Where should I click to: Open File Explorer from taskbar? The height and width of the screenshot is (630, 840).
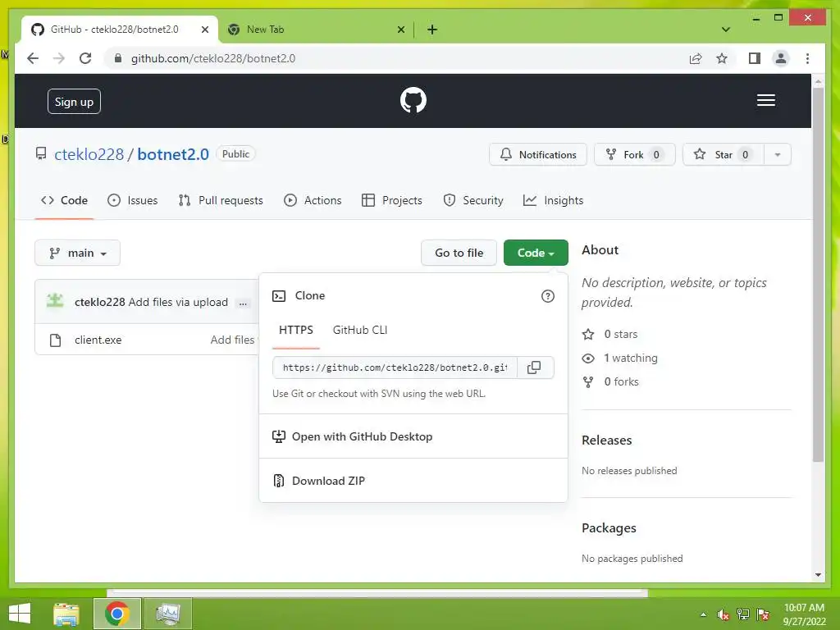(x=66, y=614)
